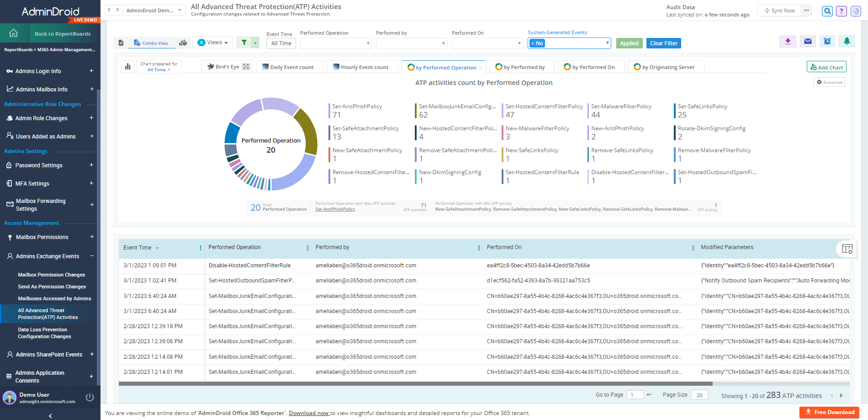Image resolution: width=868 pixels, height=420 pixels.
Task: Expand the filter options dropdown arrow
Action: point(255,43)
